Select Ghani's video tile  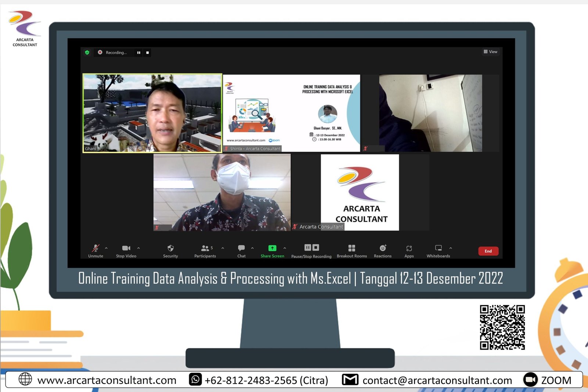[153, 113]
